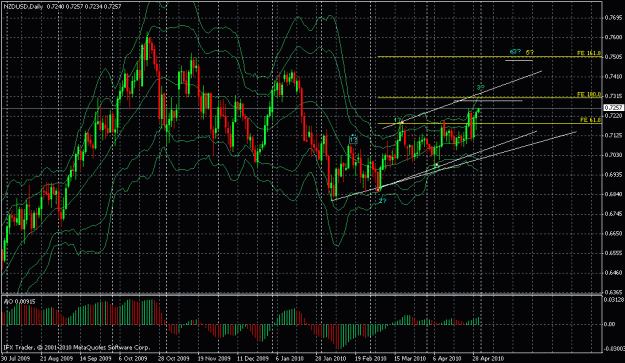Screen dimensions: 625x363
Task: Click the 0.7315 price axis label
Action: [x=614, y=96]
